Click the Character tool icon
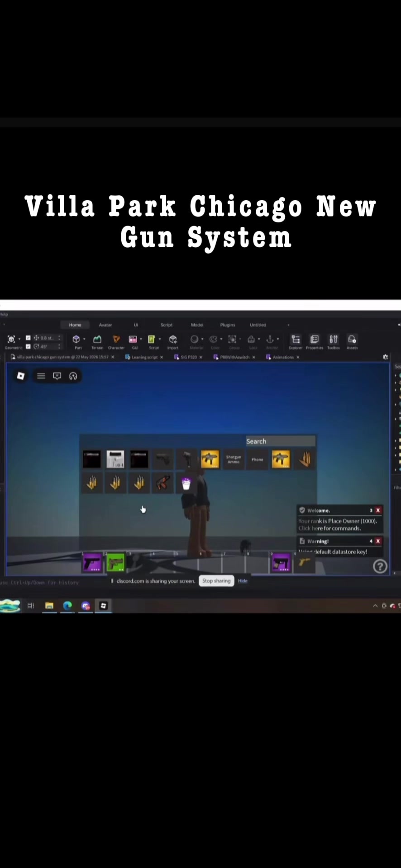The height and width of the screenshot is (868, 401). click(116, 339)
